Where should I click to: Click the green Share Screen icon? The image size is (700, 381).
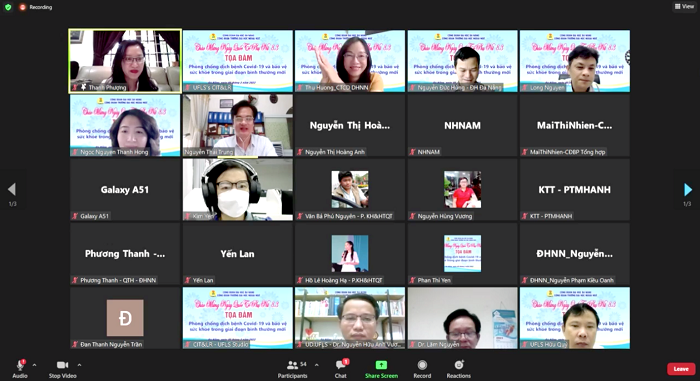(381, 365)
